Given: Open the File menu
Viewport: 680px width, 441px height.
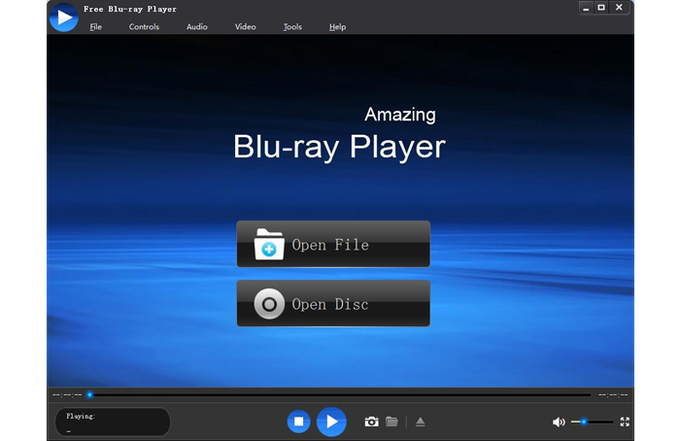Looking at the screenshot, I should click(x=95, y=27).
